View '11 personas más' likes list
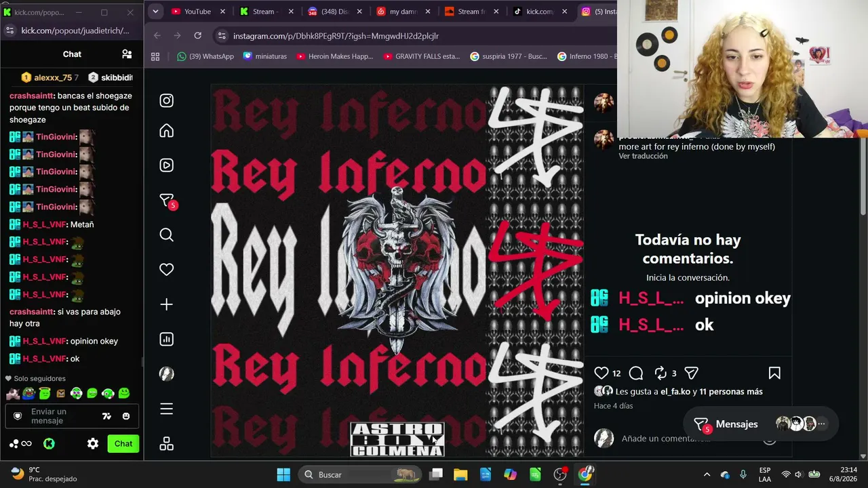868x488 pixels. (x=731, y=392)
